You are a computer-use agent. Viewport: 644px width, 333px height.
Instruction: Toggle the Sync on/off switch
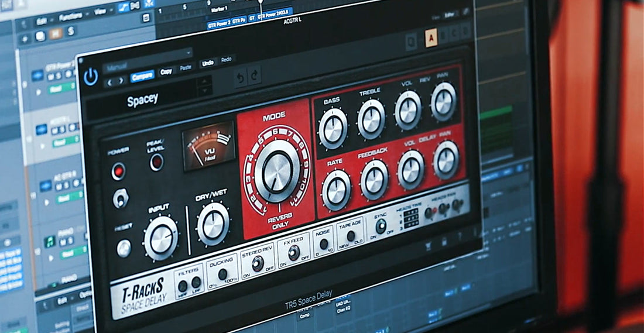coord(381,226)
